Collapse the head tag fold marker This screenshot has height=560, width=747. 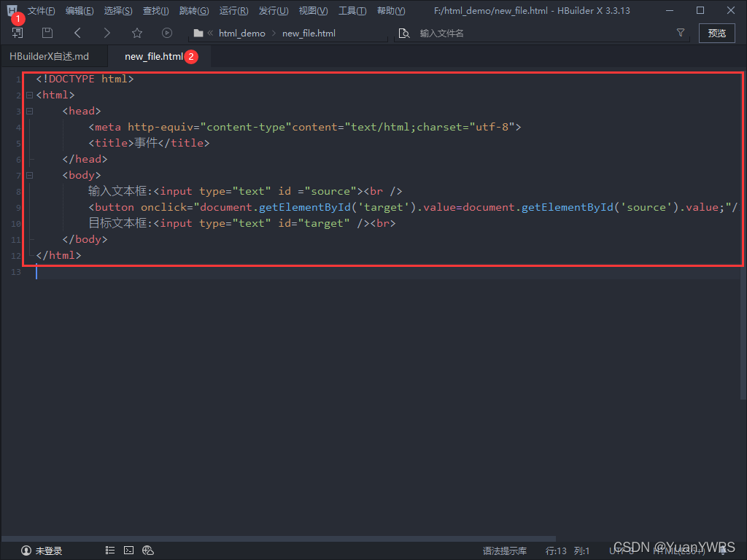[x=29, y=112]
